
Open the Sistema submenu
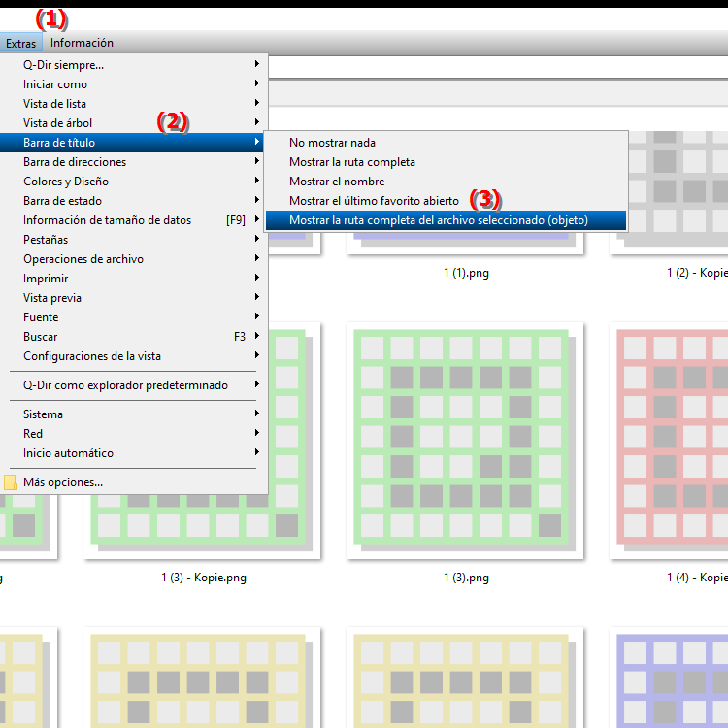[134, 414]
